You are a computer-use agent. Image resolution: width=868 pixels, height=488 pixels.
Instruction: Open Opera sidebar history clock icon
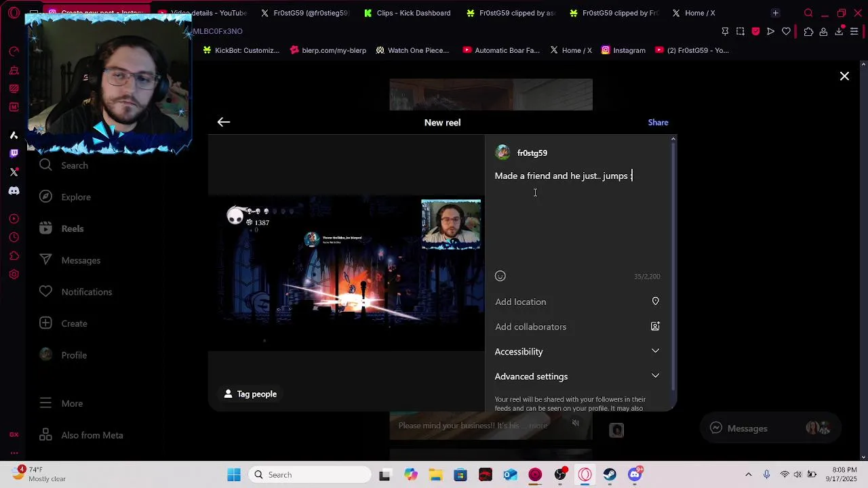tap(14, 237)
